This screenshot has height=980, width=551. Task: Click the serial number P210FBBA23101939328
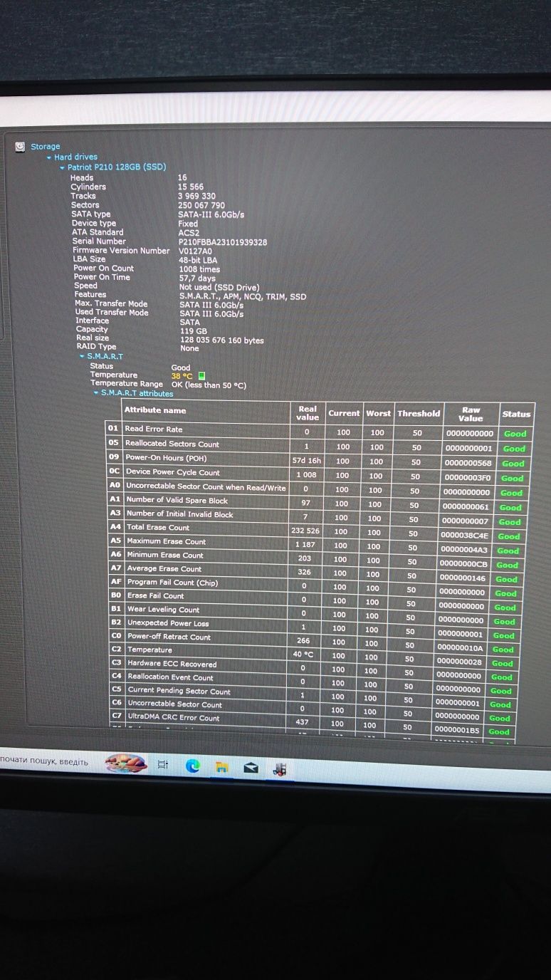[x=223, y=242]
